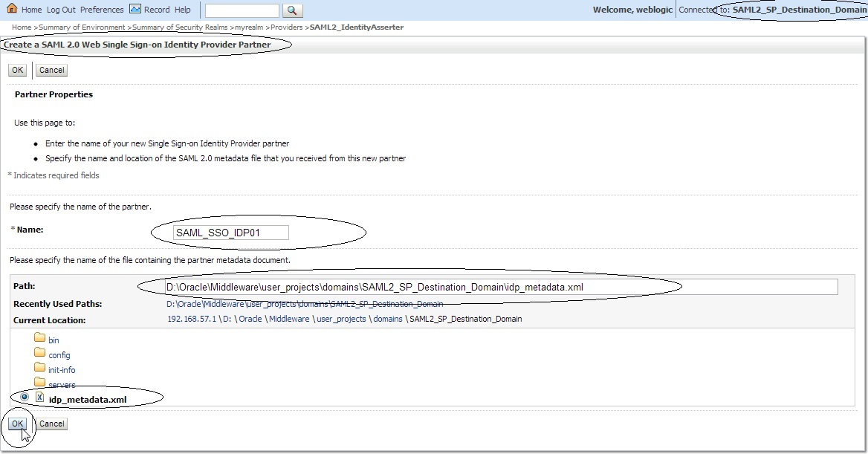Open the config folder icon
Image resolution: width=868 pixels, height=454 pixels.
39,352
